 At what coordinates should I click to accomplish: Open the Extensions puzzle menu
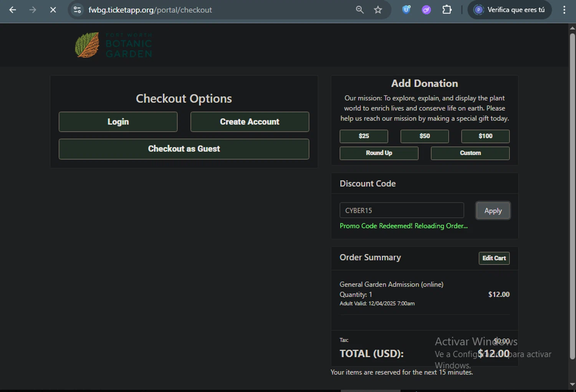point(447,10)
